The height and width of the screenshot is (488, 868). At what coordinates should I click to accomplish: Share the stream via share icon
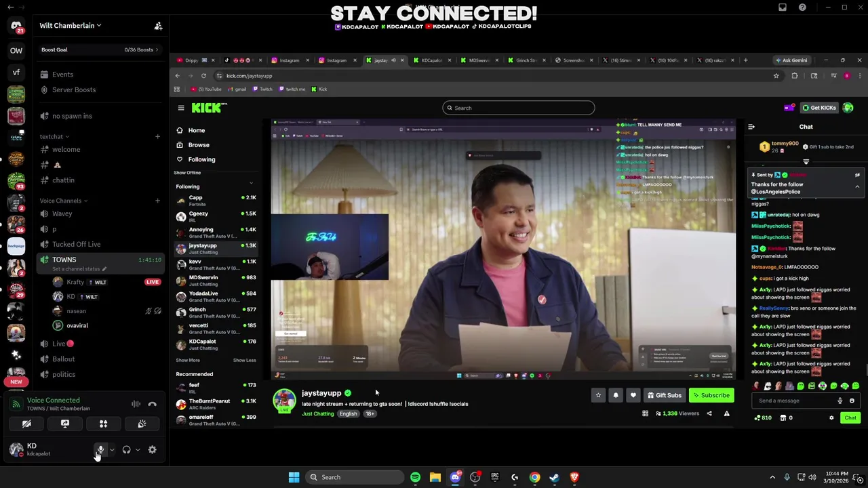709,413
